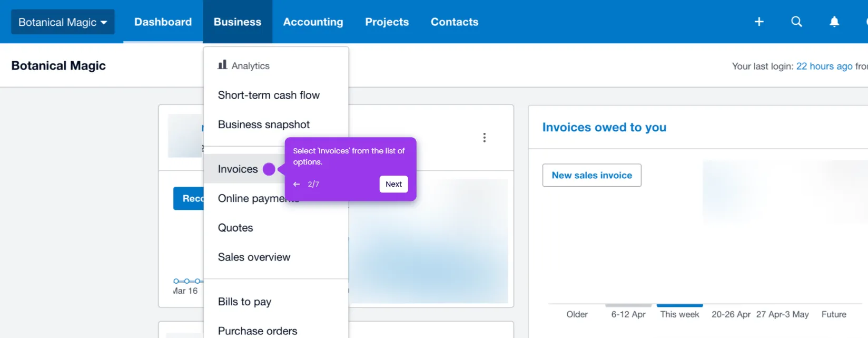Open Purchase orders

(x=276, y=331)
